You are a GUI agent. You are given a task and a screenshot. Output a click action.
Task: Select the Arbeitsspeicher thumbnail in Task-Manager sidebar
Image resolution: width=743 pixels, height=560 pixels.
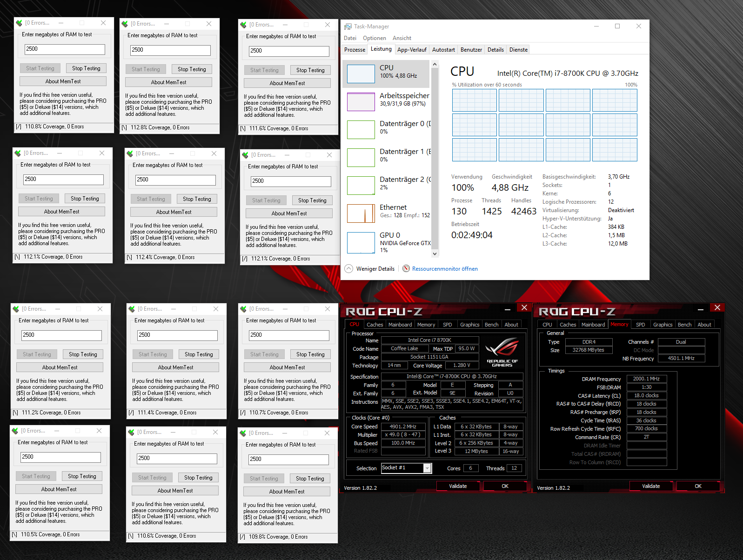pyautogui.click(x=361, y=102)
